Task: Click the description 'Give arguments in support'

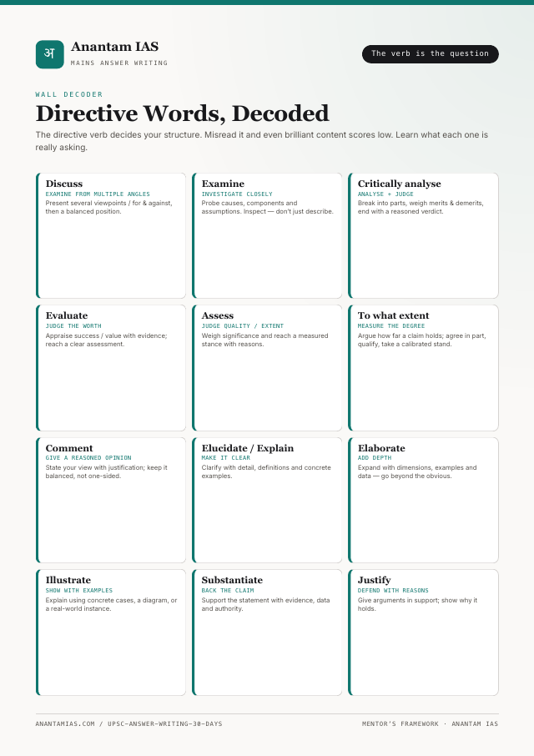Action: [x=417, y=605]
